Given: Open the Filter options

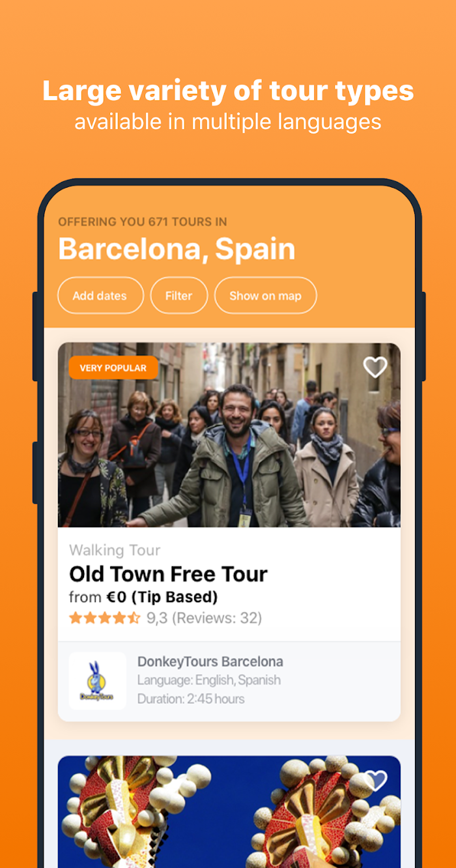Looking at the screenshot, I should point(179,296).
